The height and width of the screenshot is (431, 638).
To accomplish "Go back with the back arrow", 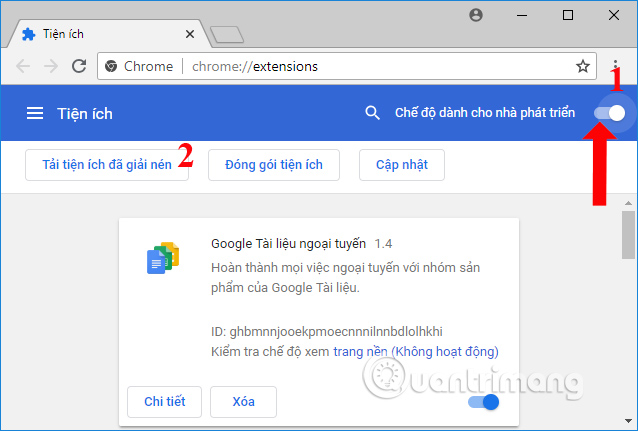I will (23, 66).
